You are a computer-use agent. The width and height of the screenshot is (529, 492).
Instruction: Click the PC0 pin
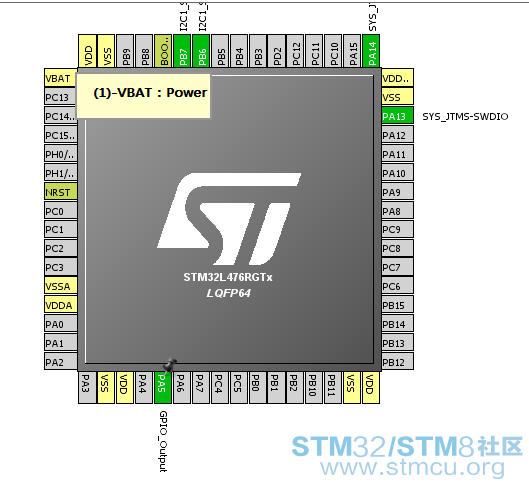61,211
